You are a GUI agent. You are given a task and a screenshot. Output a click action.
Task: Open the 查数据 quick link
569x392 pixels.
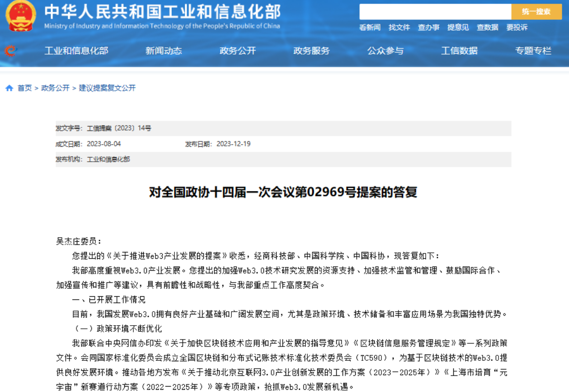pos(487,28)
